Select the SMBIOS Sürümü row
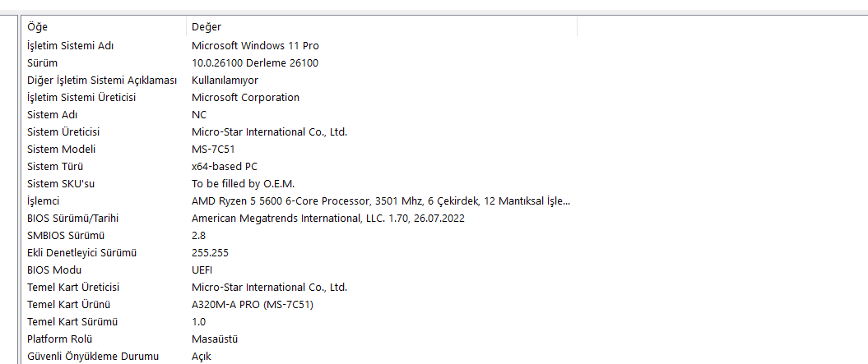868x364 pixels. click(x=66, y=235)
